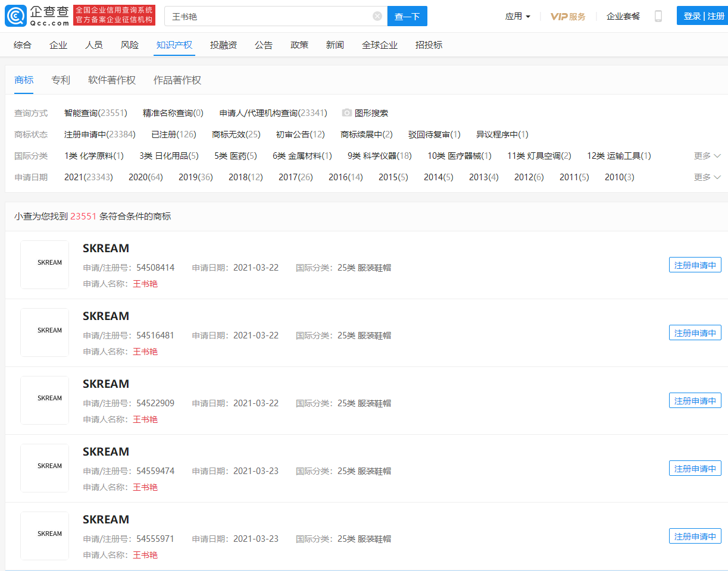Switch to the 人员 tab

[x=94, y=45]
